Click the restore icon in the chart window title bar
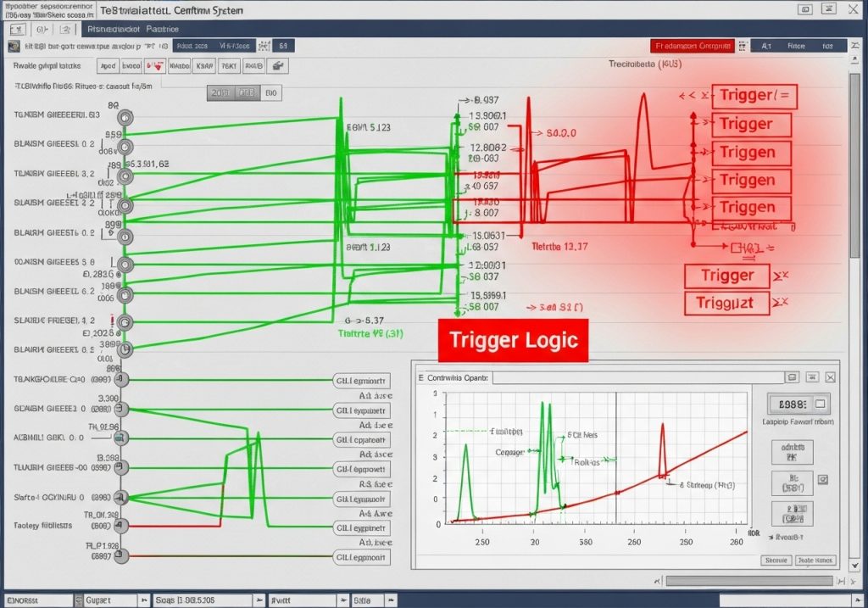The height and width of the screenshot is (608, 868). [x=792, y=377]
